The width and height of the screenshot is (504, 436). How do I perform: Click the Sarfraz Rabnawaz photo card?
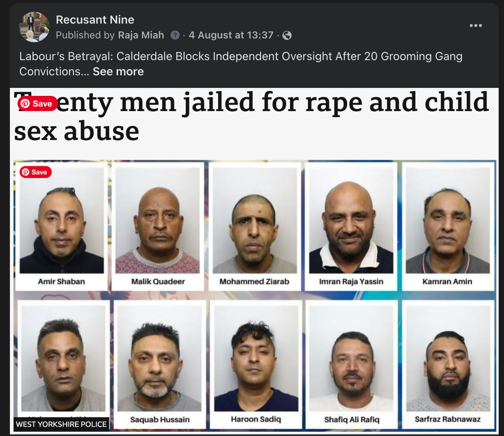tap(448, 364)
